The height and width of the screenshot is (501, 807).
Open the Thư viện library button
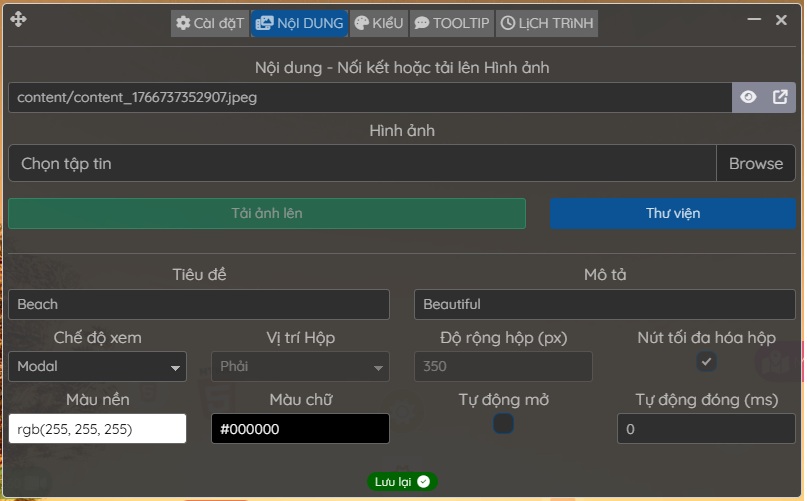tap(672, 214)
